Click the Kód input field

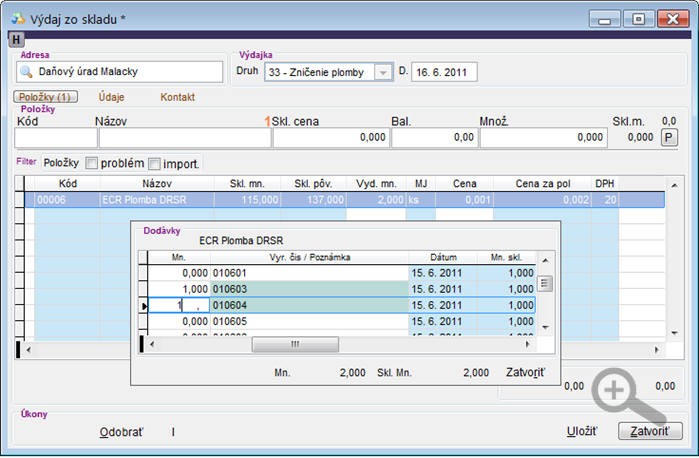[56, 138]
